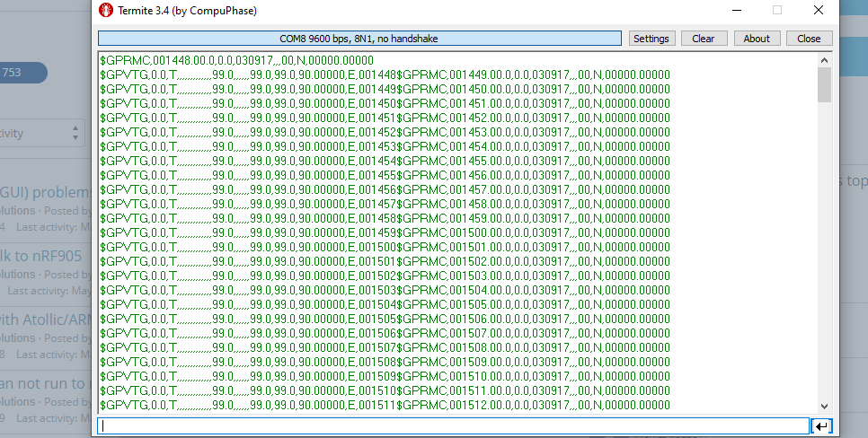Click the line containing $GPRMC,001451.00
The image size is (868, 438).
(x=385, y=103)
